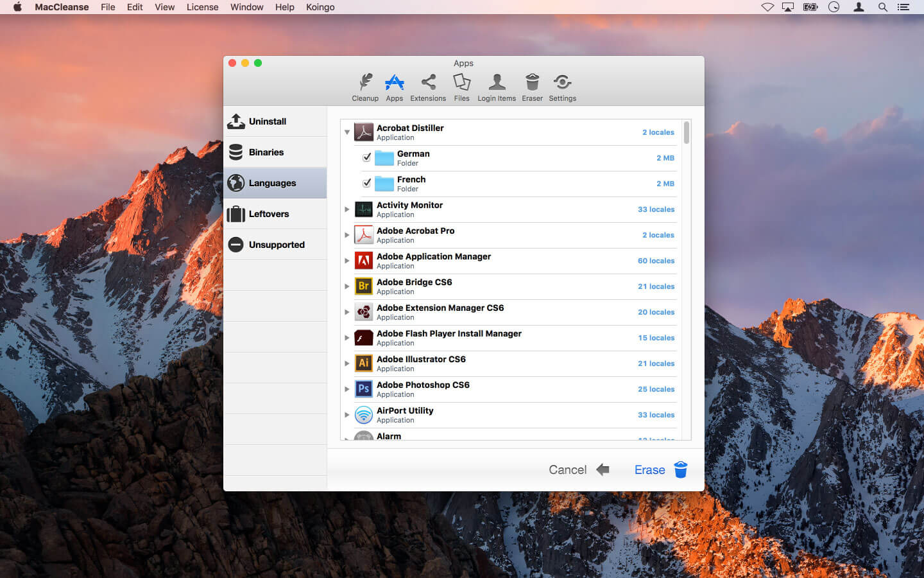Click the 25 locales count

point(656,389)
